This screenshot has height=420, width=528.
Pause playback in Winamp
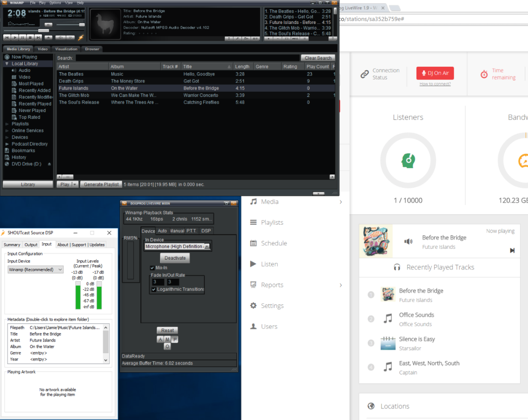pos(23,37)
